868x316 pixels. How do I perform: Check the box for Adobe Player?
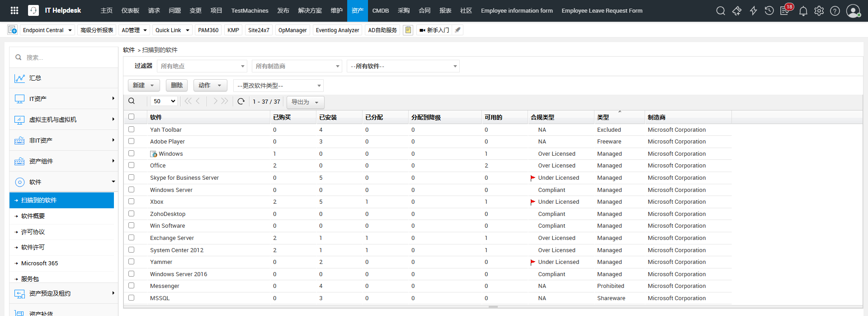(x=132, y=141)
